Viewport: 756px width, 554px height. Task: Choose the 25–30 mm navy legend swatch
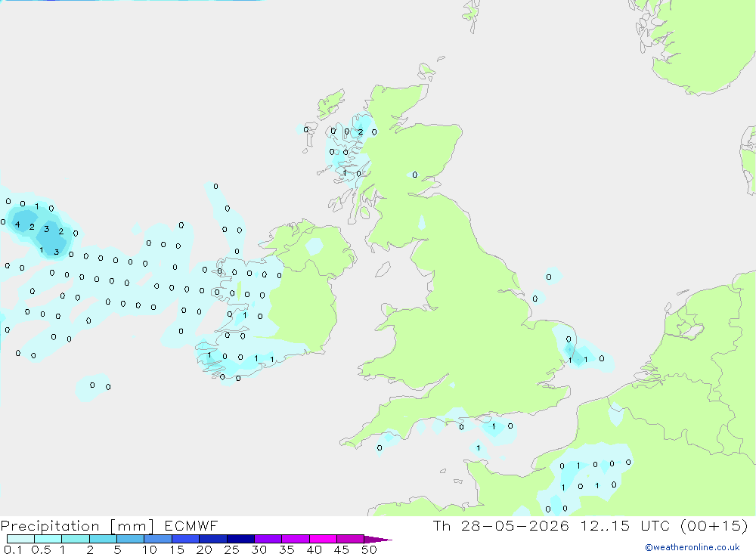[x=240, y=539]
